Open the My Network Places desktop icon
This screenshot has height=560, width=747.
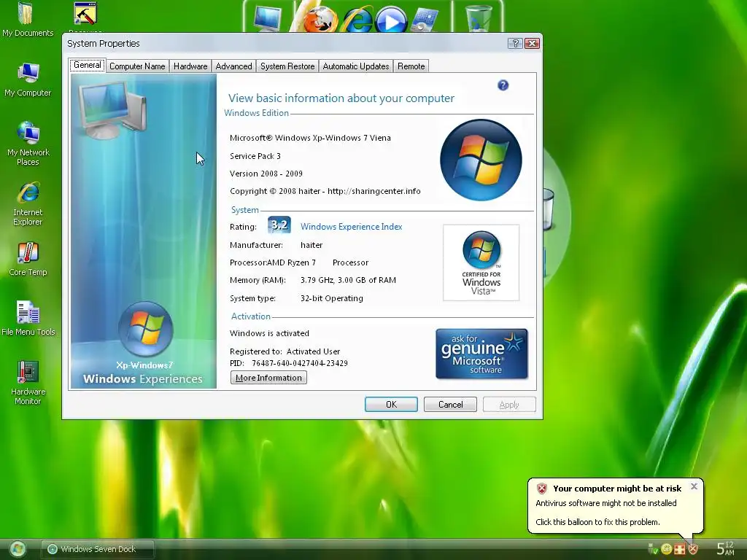(28, 144)
